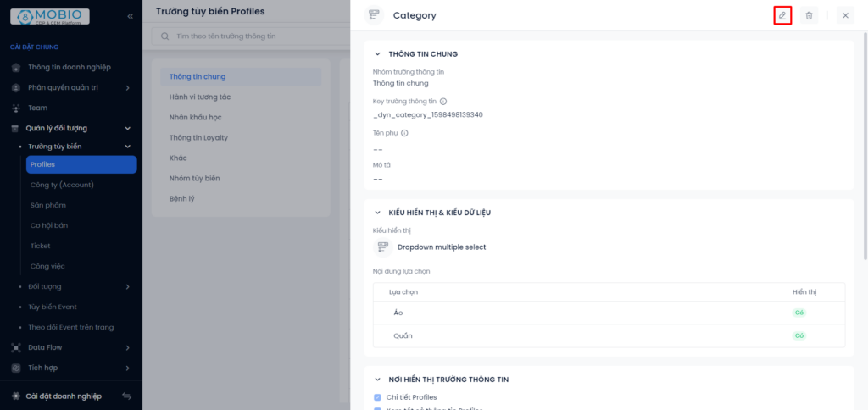This screenshot has height=410, width=868.
Task: Click the swap icon beside Cài đặt doanh nghiệp
Action: point(127,396)
